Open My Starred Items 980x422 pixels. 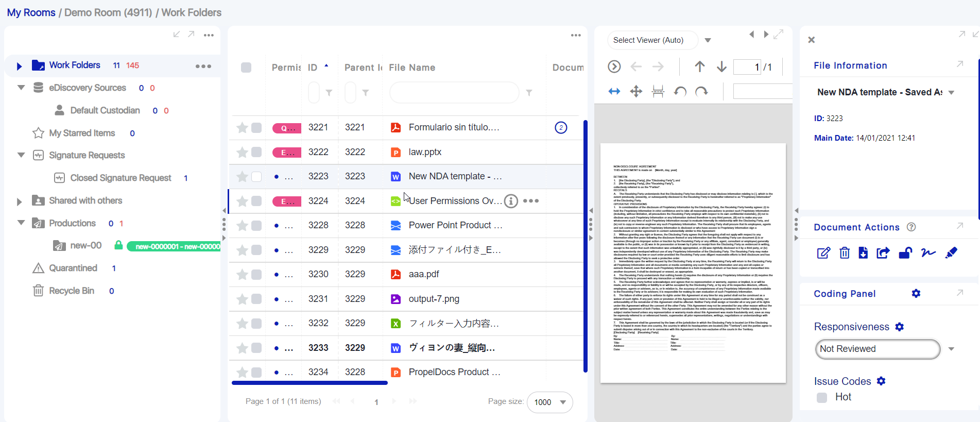coord(82,133)
